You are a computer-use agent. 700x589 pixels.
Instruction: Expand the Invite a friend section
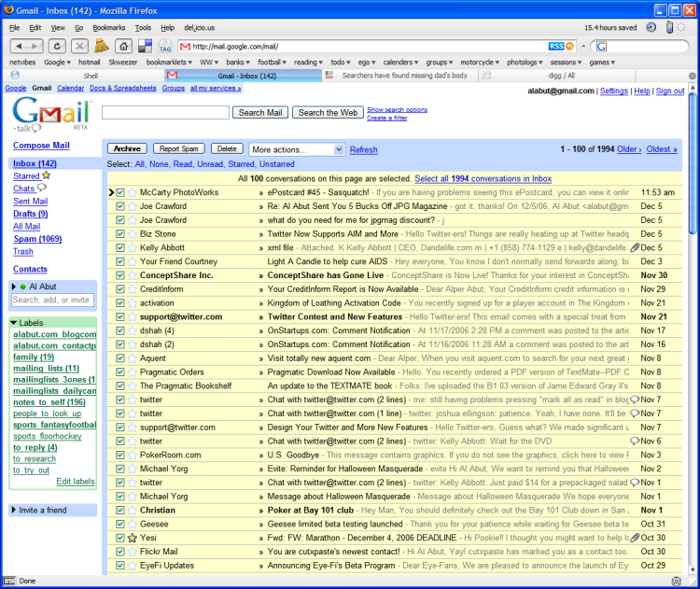(x=13, y=510)
